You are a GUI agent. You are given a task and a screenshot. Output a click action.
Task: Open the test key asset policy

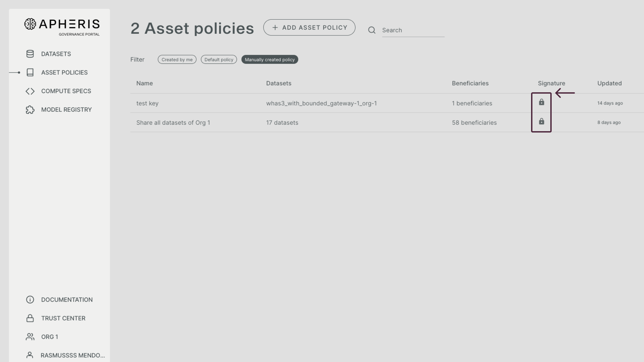147,103
